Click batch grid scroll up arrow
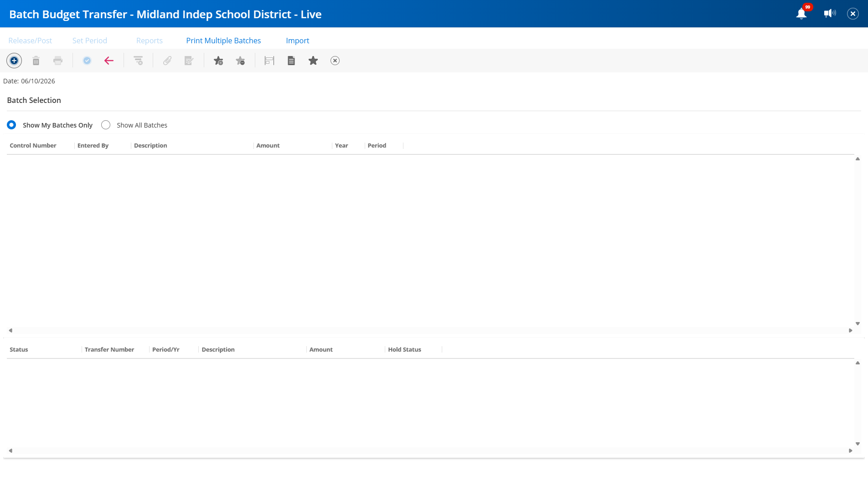This screenshot has height=491, width=868. point(858,159)
